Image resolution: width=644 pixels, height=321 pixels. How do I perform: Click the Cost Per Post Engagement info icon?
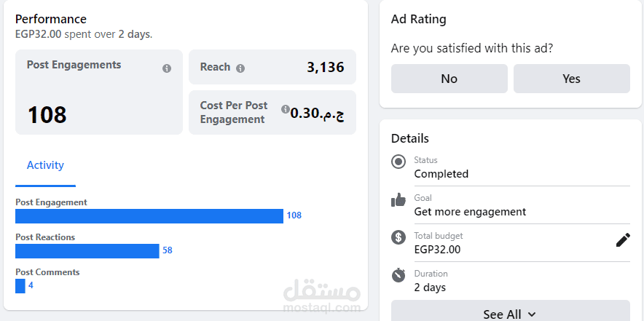[x=286, y=109]
